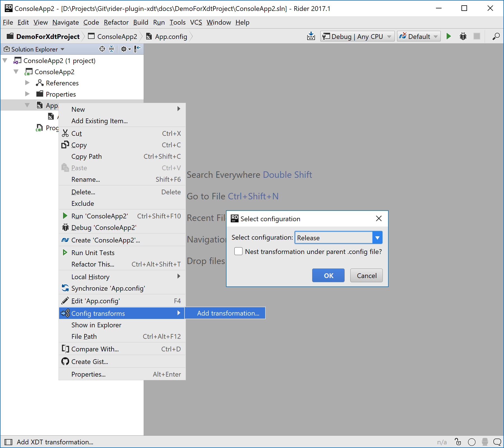Image resolution: width=504 pixels, height=448 pixels.
Task: Click the Release combo box text field
Action: pyautogui.click(x=334, y=238)
